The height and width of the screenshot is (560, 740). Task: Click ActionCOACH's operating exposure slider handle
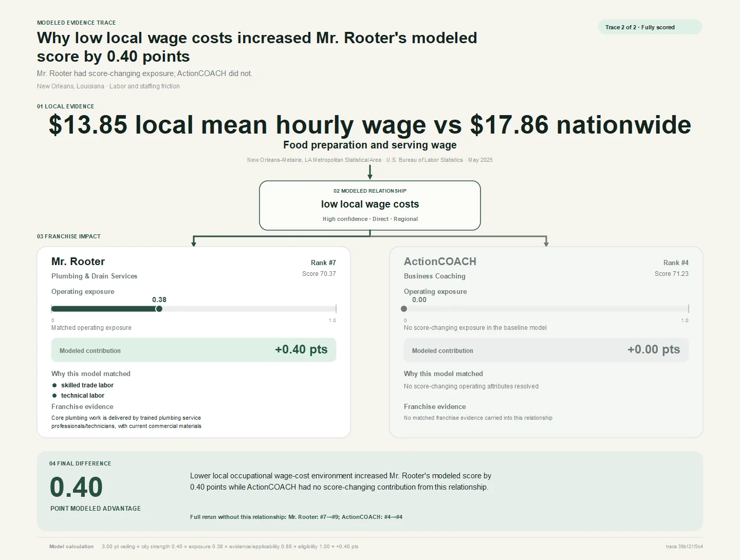point(404,309)
